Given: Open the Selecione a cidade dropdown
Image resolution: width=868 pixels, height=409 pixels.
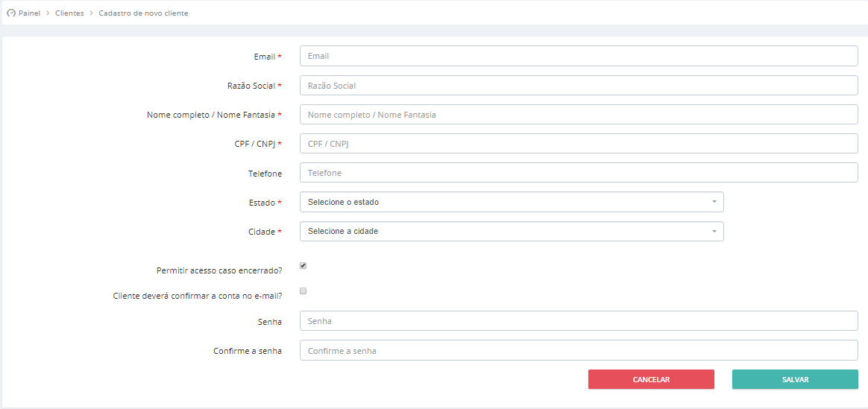Looking at the screenshot, I should click(x=512, y=232).
